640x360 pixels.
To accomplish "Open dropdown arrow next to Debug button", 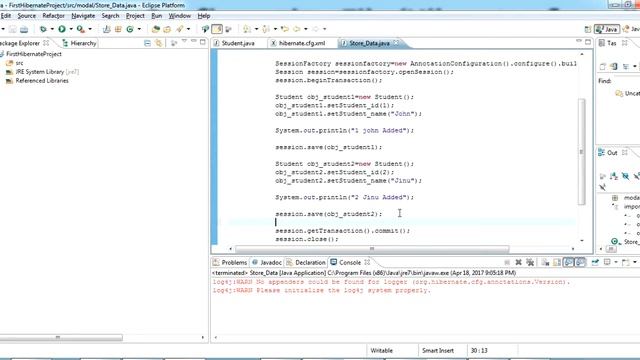I will pyautogui.click(x=52, y=29).
